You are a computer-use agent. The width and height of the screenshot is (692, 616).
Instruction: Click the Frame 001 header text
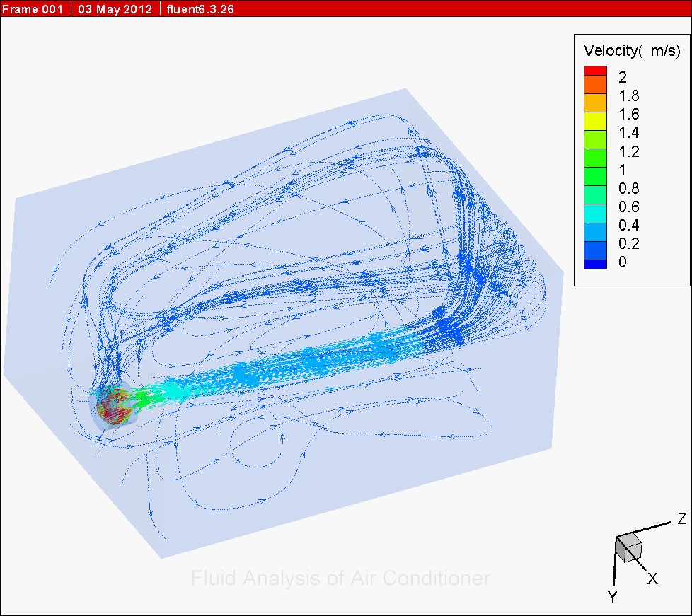33,8
